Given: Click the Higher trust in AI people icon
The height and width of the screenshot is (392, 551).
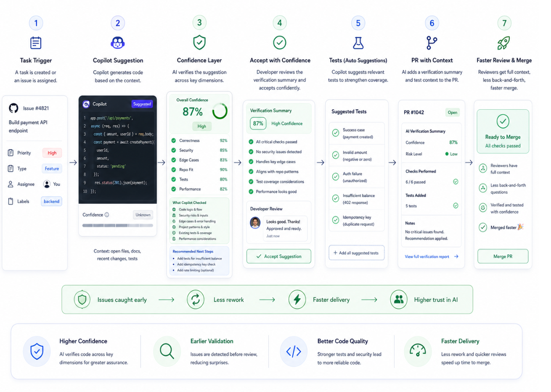Looking at the screenshot, I should tap(399, 300).
